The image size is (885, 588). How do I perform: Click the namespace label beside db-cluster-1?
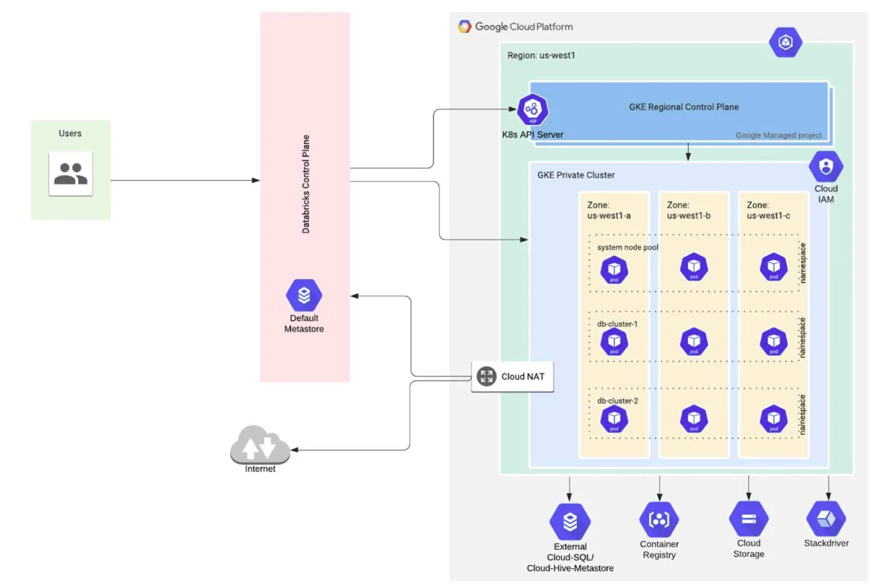[x=802, y=337]
